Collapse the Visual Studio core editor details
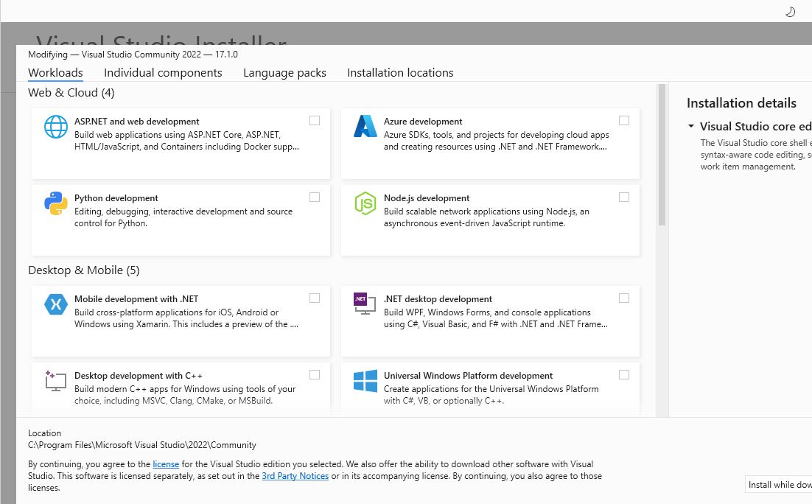Screen dimensions: 812x504 tap(691, 126)
